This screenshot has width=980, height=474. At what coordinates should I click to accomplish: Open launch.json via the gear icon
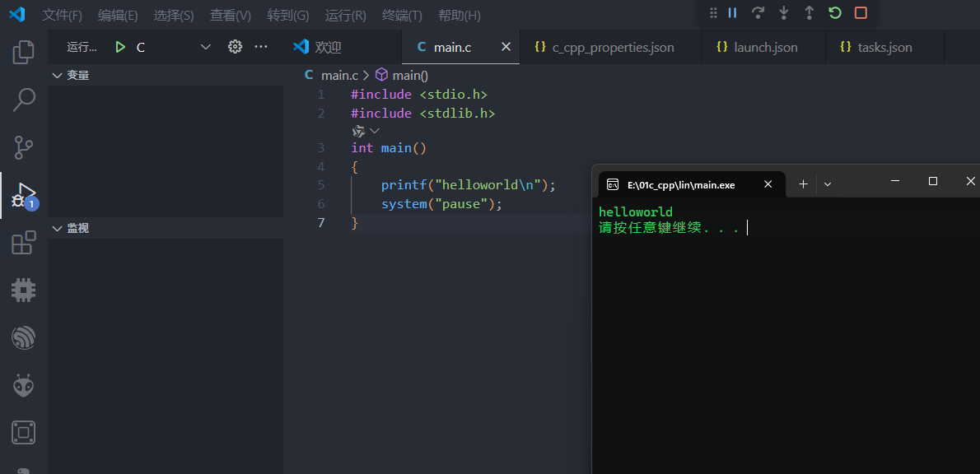pos(235,47)
